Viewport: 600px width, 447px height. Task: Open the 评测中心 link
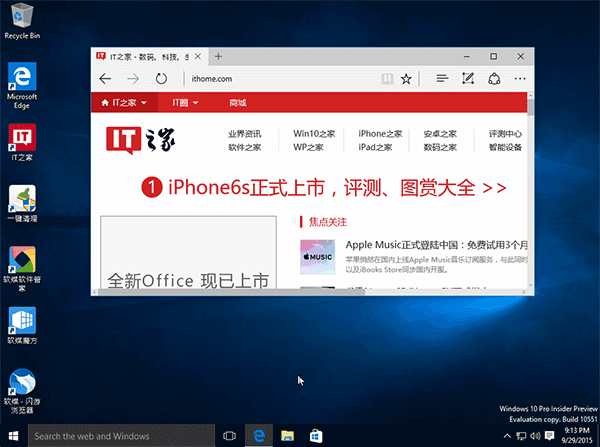point(505,134)
